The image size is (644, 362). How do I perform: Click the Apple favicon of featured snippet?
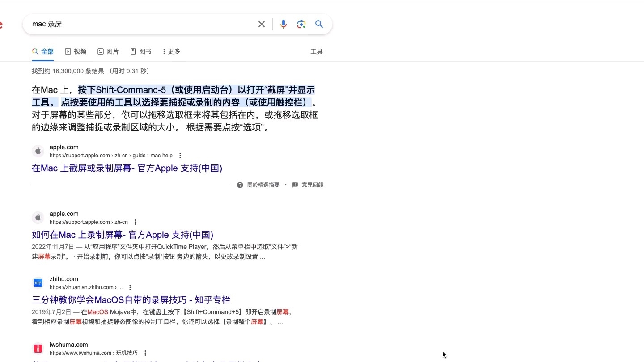(x=38, y=151)
